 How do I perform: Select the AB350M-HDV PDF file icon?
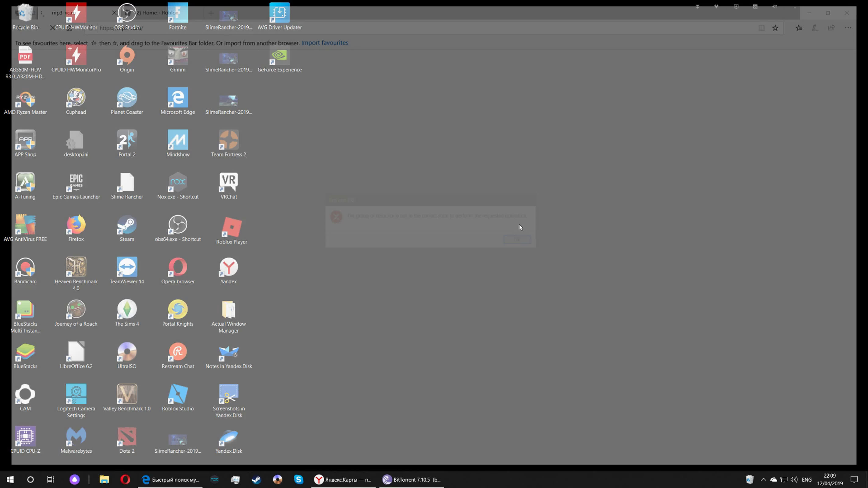(25, 62)
